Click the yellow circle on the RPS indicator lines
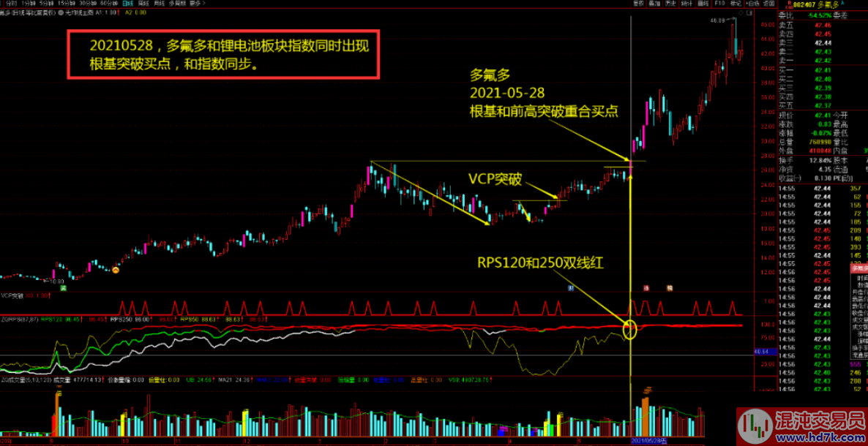The height and width of the screenshot is (446, 868). (x=630, y=329)
